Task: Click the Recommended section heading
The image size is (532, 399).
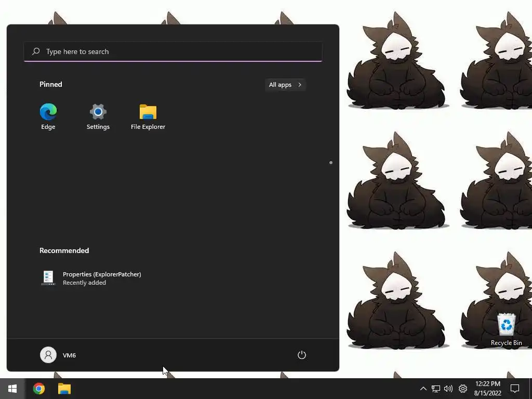Action: [64, 250]
